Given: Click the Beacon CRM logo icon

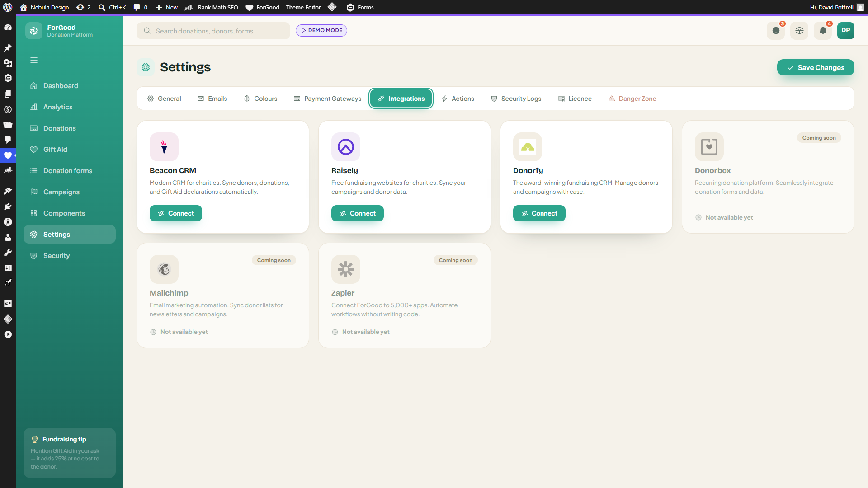Looking at the screenshot, I should (164, 147).
